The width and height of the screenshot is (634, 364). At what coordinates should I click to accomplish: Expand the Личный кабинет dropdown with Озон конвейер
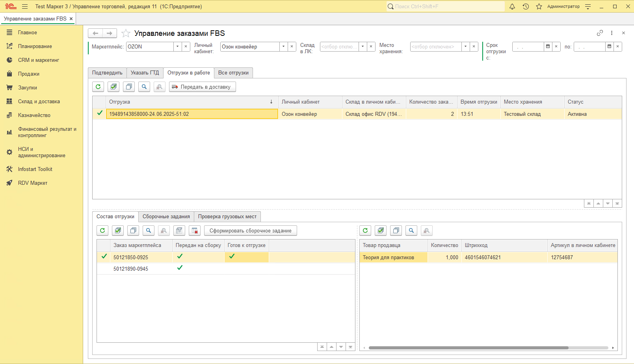click(283, 46)
